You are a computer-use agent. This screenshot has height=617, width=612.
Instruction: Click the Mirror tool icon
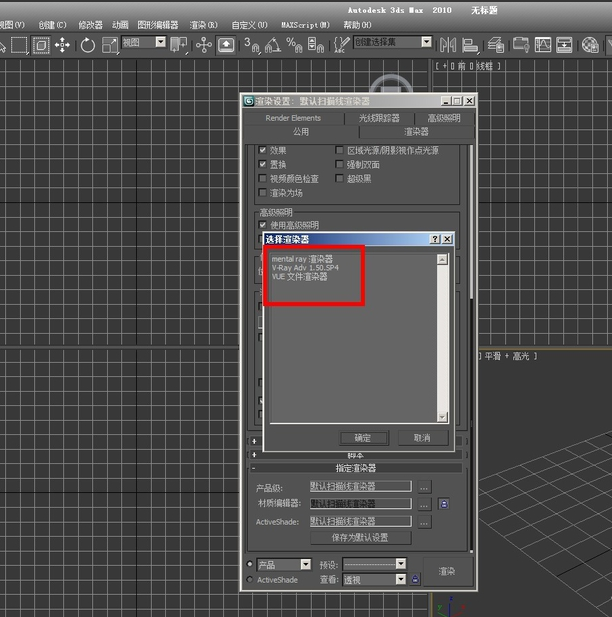[448, 45]
